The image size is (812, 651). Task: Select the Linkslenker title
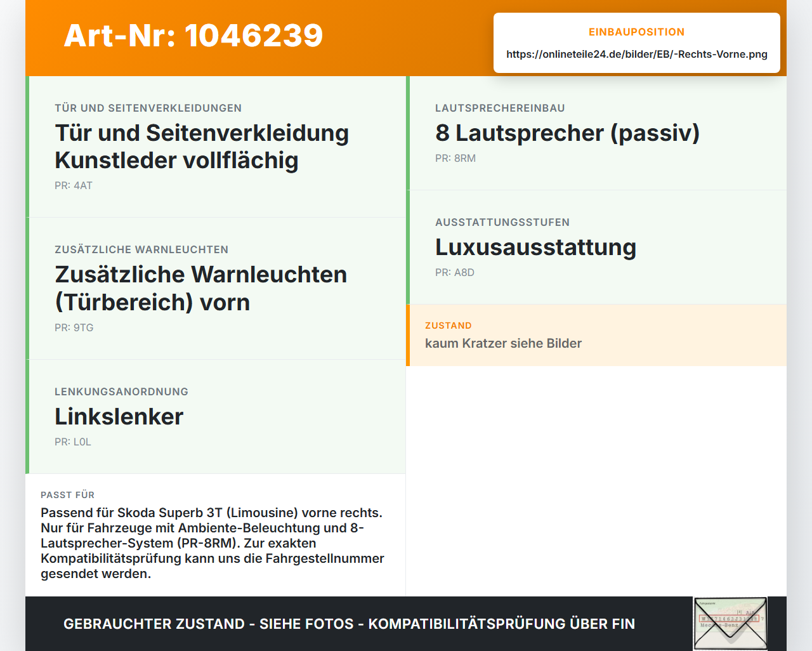[119, 416]
